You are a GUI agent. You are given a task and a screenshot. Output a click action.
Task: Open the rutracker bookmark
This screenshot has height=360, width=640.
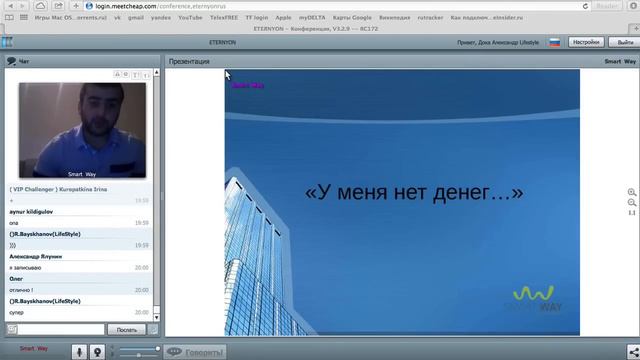click(x=430, y=18)
